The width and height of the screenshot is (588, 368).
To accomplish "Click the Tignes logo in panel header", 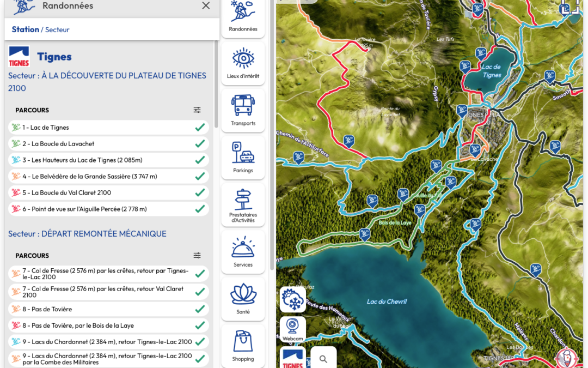I will pyautogui.click(x=19, y=57).
